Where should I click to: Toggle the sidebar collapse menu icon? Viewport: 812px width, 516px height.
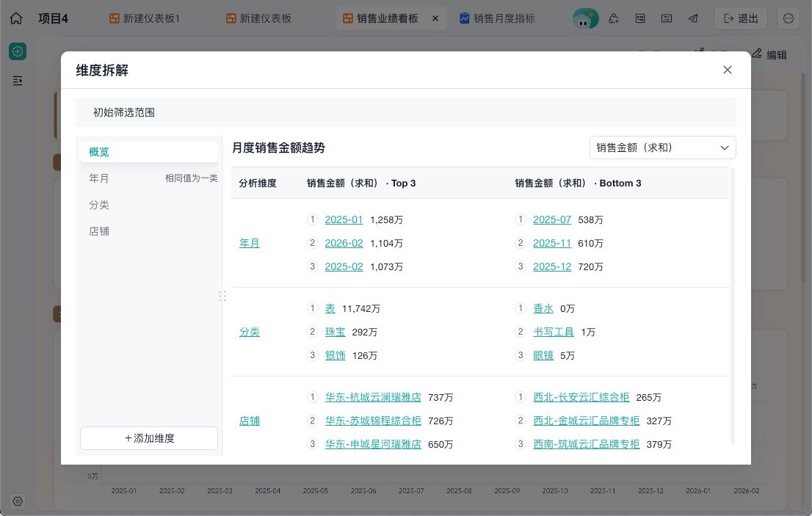[x=18, y=81]
